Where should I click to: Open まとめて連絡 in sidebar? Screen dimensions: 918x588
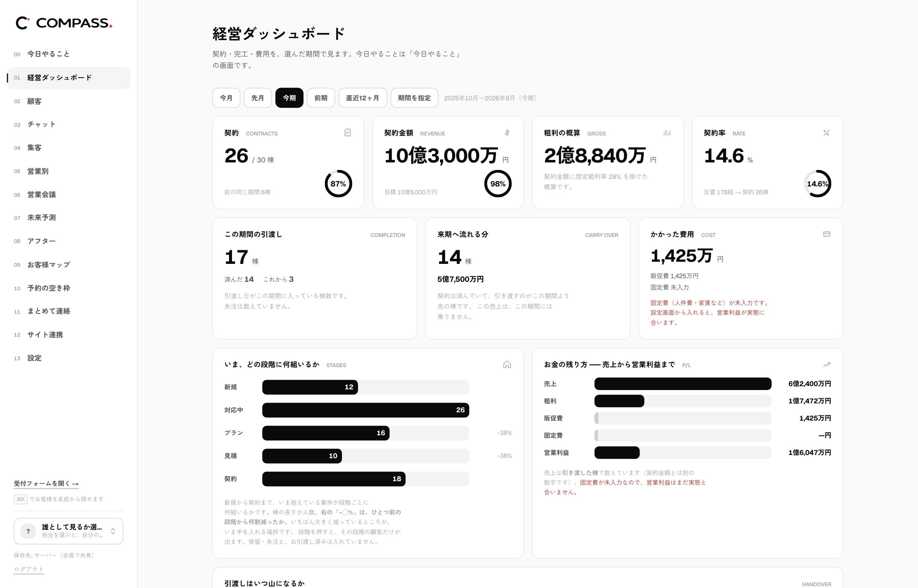68,311
